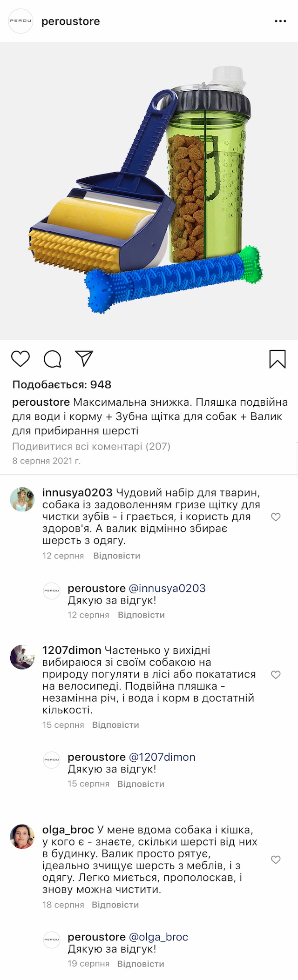
Task: Reply to olga_broc's comment
Action: click(115, 905)
